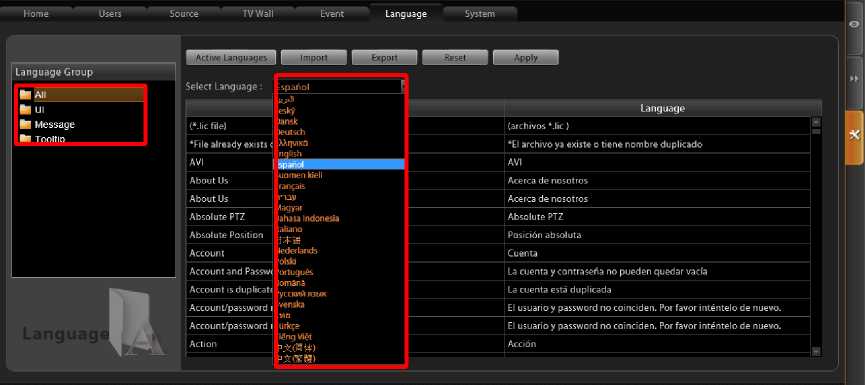
Task: Choose 日本語 from the language list
Action: click(x=340, y=240)
